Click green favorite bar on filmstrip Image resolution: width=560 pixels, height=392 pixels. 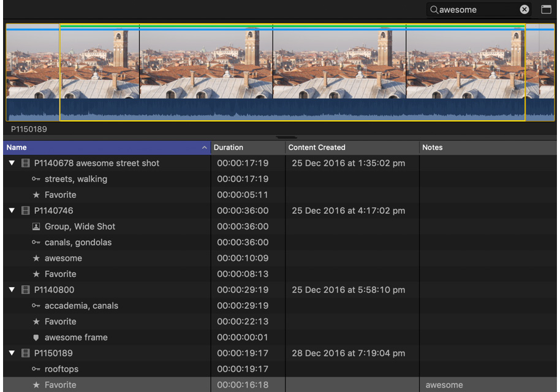click(x=292, y=26)
